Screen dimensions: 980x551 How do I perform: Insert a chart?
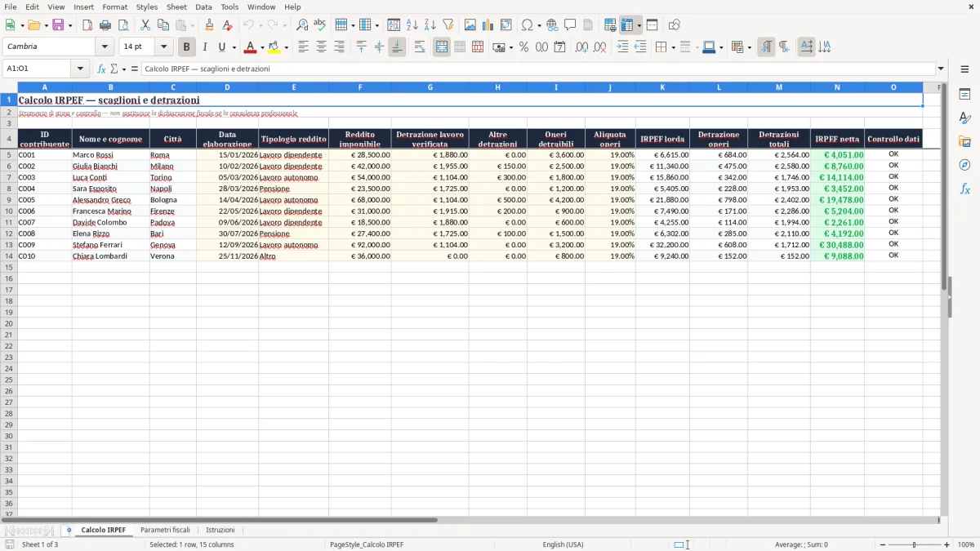coord(488,25)
